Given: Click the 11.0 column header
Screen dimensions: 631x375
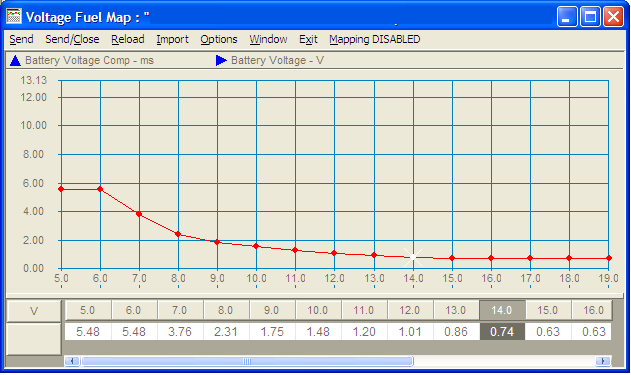Looking at the screenshot, I should (x=364, y=310).
